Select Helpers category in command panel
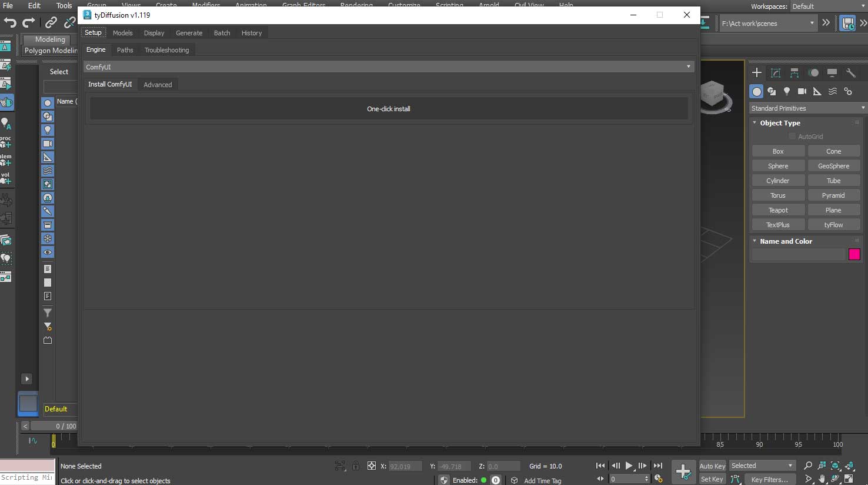The image size is (868, 485). click(817, 91)
